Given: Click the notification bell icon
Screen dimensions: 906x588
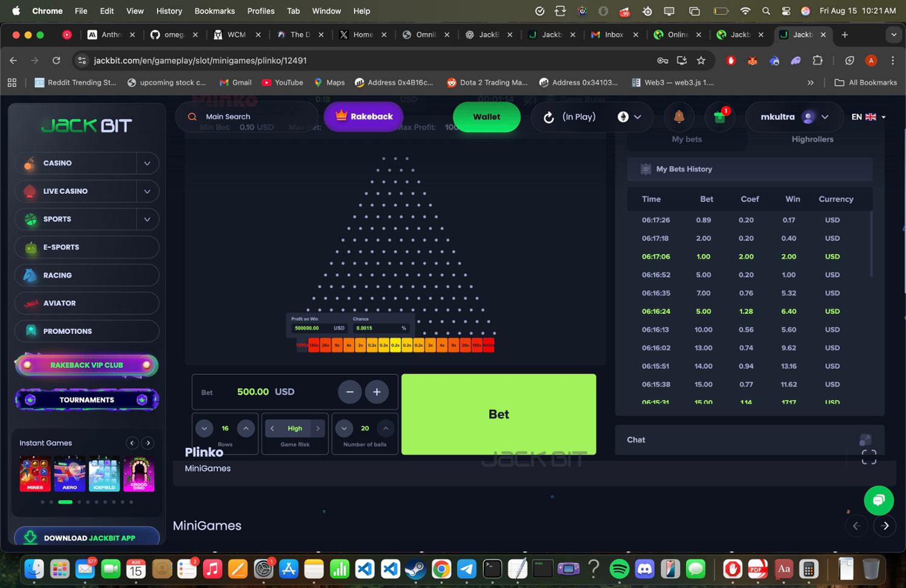Looking at the screenshot, I should click(x=679, y=117).
